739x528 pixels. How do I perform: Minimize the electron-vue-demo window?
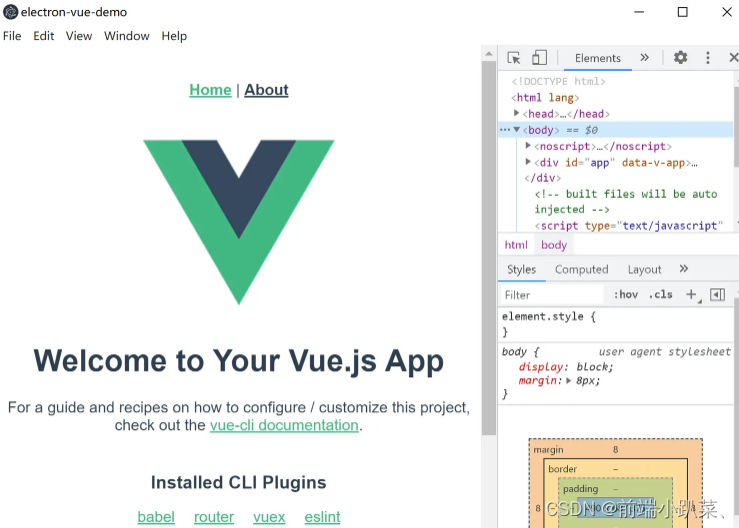pyautogui.click(x=639, y=12)
